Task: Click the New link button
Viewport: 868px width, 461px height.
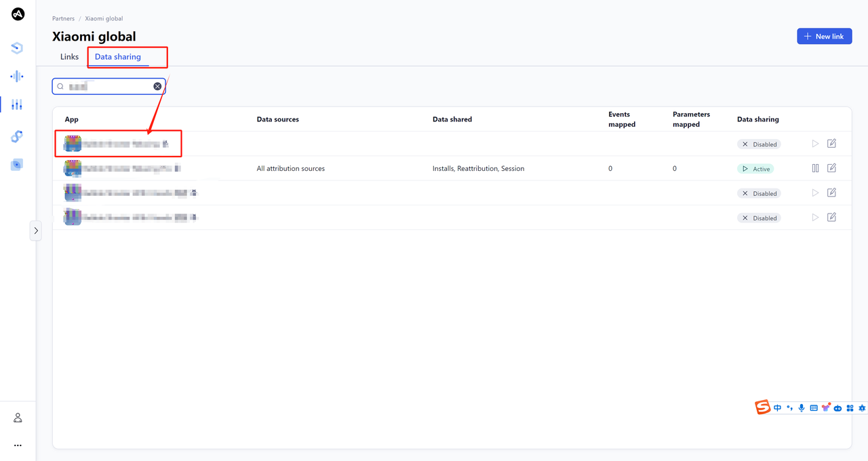Action: click(824, 36)
